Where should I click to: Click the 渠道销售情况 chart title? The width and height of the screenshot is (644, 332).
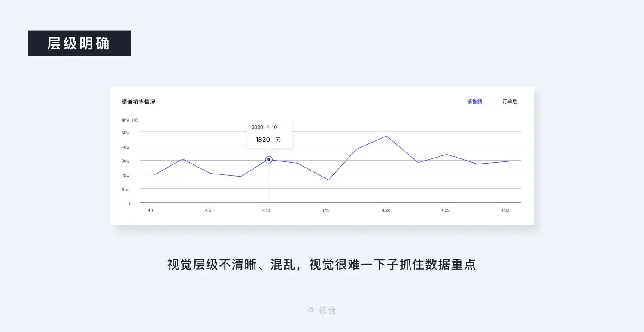(138, 102)
